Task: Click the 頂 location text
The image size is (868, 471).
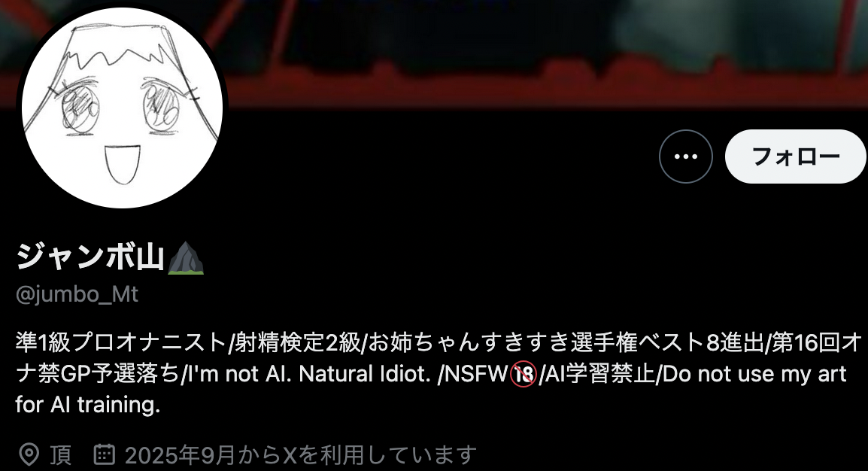Action: click(x=61, y=455)
